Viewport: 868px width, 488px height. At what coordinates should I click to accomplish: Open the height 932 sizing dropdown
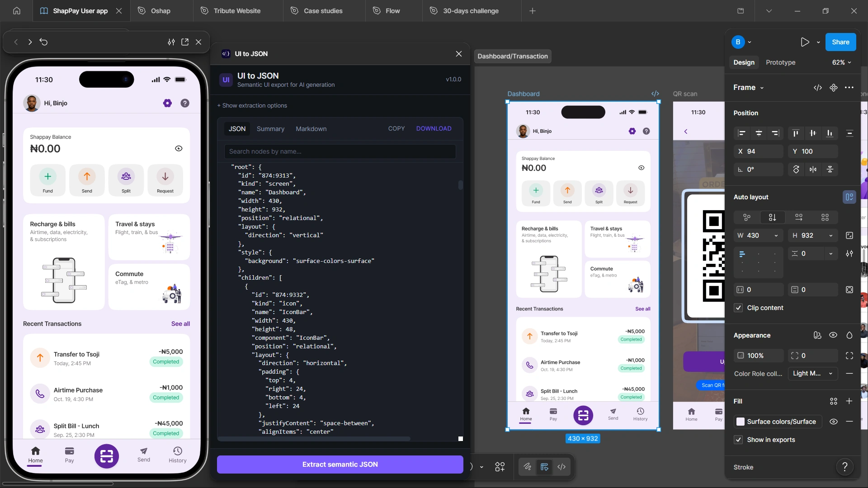(x=830, y=235)
